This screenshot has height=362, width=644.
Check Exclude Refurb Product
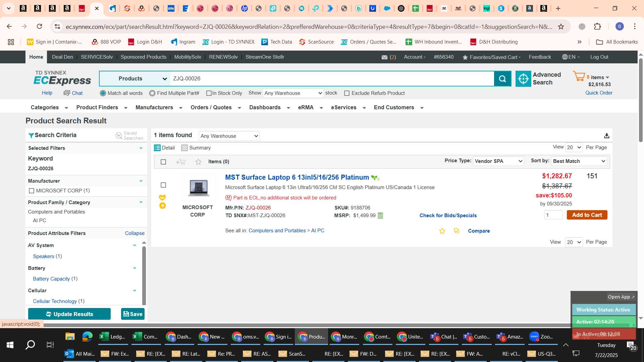pyautogui.click(x=347, y=93)
